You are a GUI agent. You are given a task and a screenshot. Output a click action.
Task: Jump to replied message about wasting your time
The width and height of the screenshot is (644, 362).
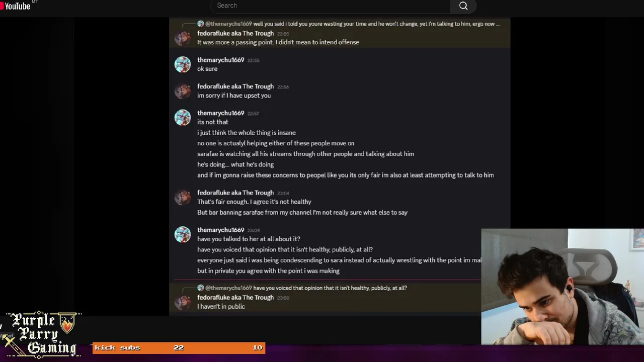pyautogui.click(x=352, y=24)
